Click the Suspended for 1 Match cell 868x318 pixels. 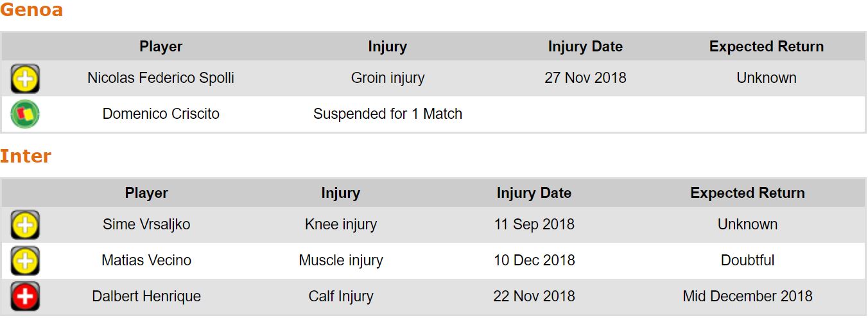(x=387, y=114)
